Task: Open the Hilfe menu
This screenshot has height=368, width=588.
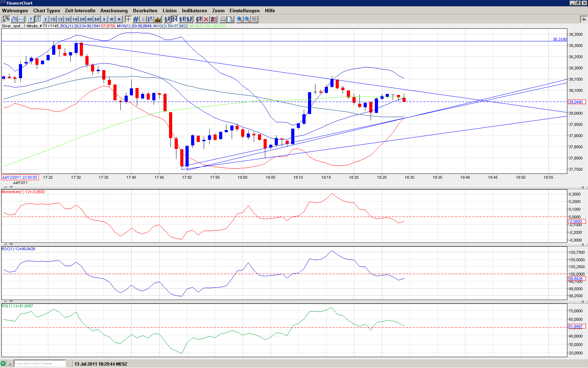Action: click(x=270, y=11)
